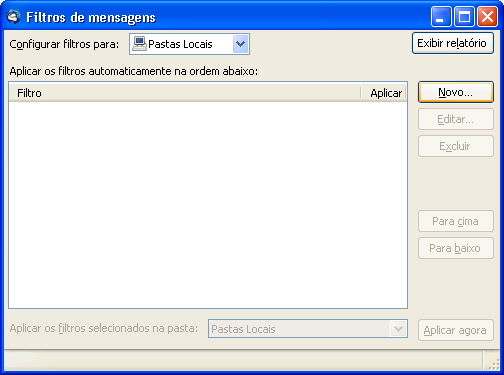
Task: Click the Thunderbird icon in title bar
Action: (x=14, y=16)
